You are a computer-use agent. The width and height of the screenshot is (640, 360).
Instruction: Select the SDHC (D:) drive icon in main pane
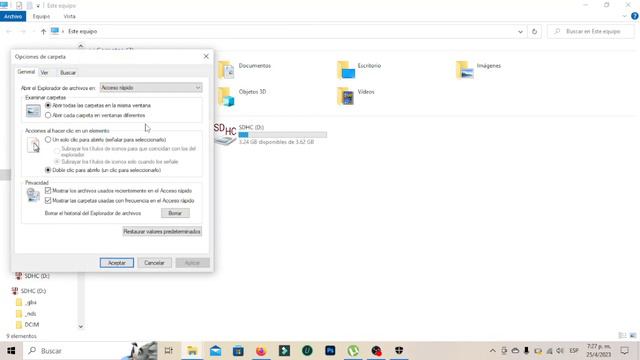coord(225,134)
